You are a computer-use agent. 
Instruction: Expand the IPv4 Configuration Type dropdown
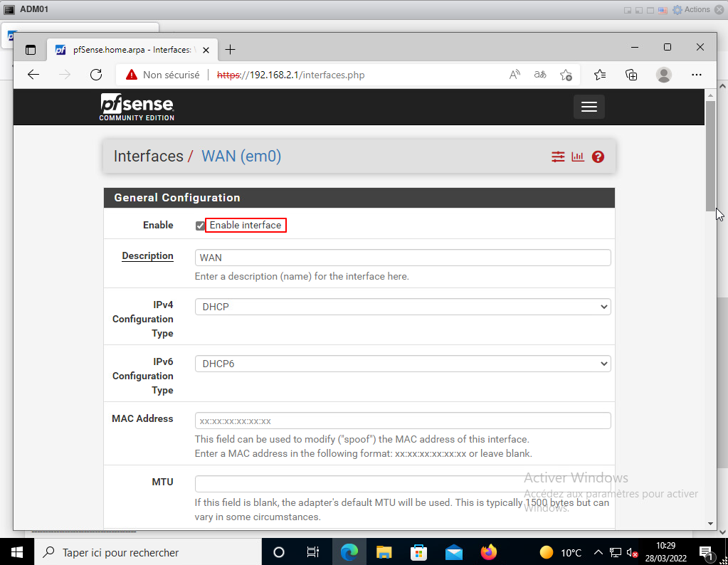click(403, 307)
